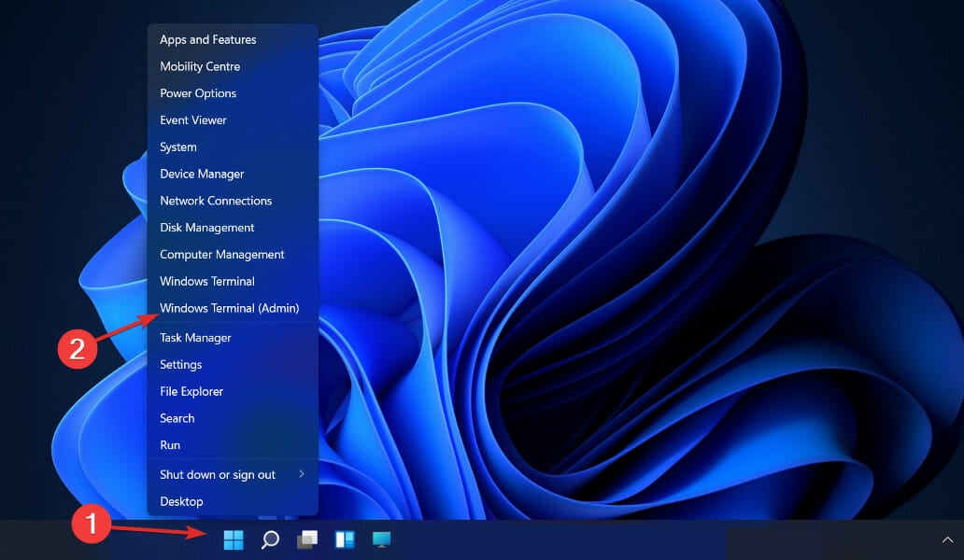Screen dimensions: 964x560
Task: Click the Search magnifier icon on the taskbar
Action: [270, 539]
